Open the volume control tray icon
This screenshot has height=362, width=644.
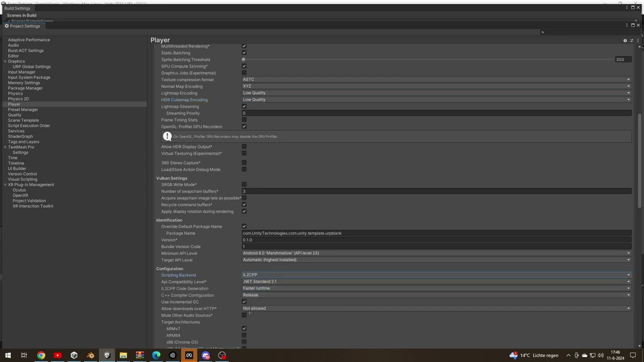pos(600,355)
